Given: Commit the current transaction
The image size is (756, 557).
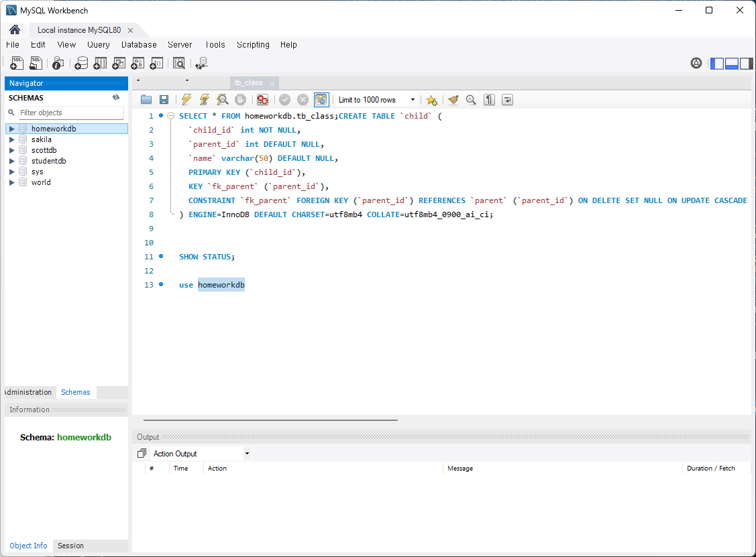Looking at the screenshot, I should click(285, 100).
